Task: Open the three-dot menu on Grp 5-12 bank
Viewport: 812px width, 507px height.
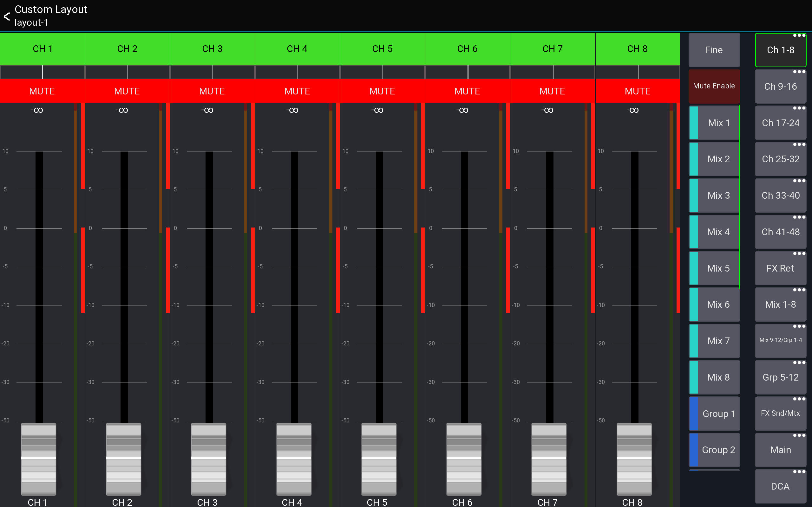Action: tap(800, 362)
